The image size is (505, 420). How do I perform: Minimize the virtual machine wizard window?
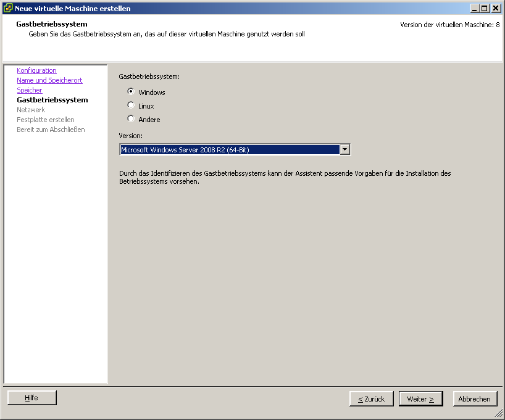pos(474,8)
